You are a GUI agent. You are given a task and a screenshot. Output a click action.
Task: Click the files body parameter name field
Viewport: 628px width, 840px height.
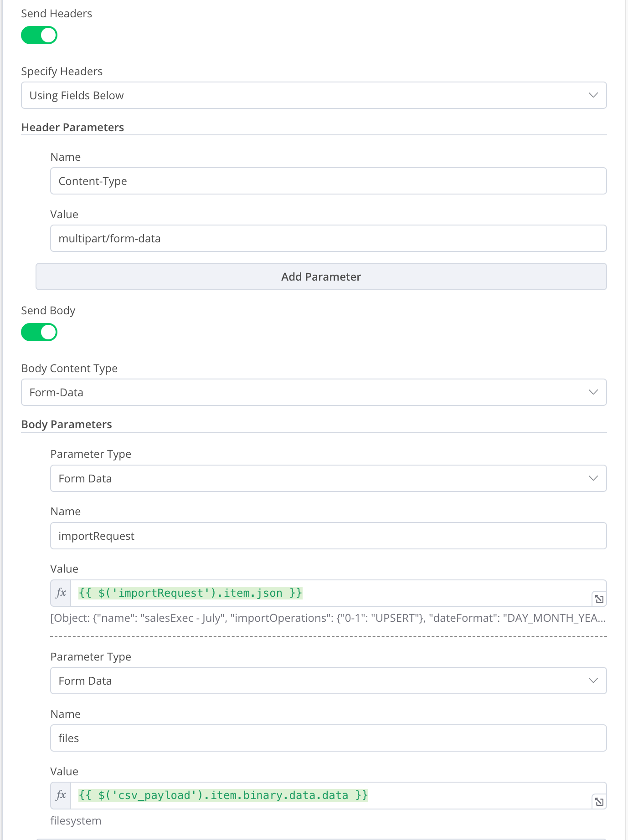coord(328,738)
